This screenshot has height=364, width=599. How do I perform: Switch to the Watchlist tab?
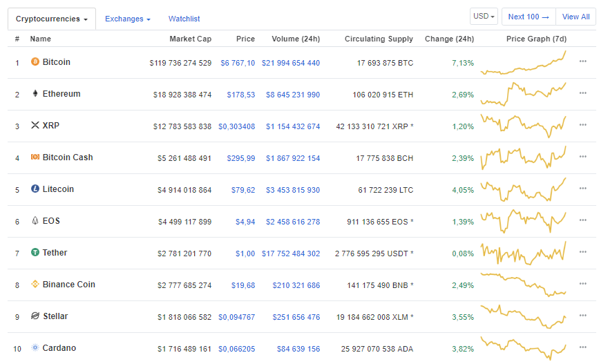point(184,19)
